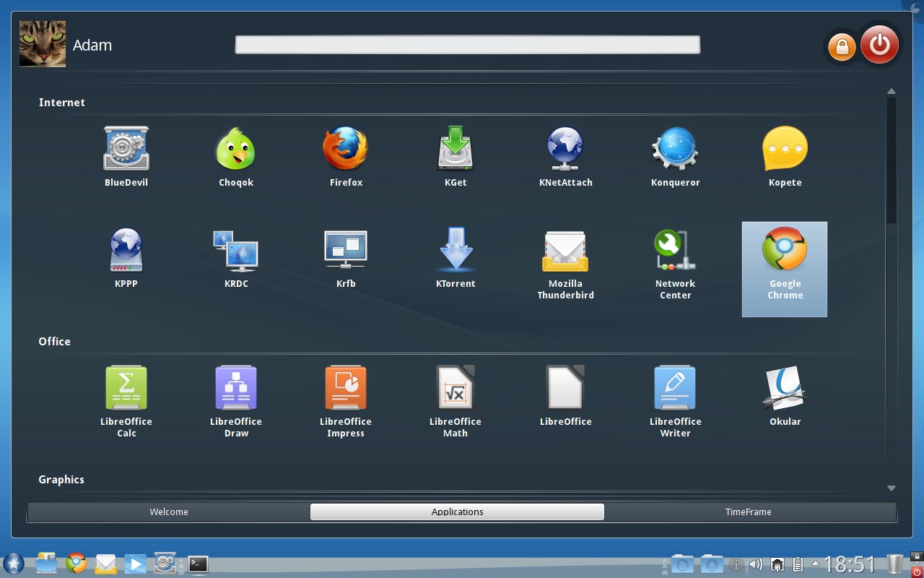Screen dimensions: 924x578
Task: Open the star launcher menu in taskbar
Action: (x=13, y=564)
